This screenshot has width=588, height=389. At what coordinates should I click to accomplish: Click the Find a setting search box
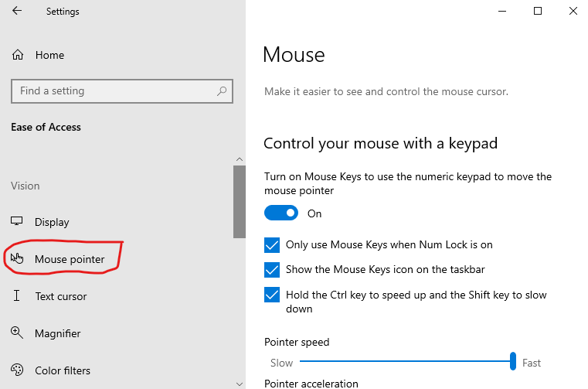pos(114,91)
